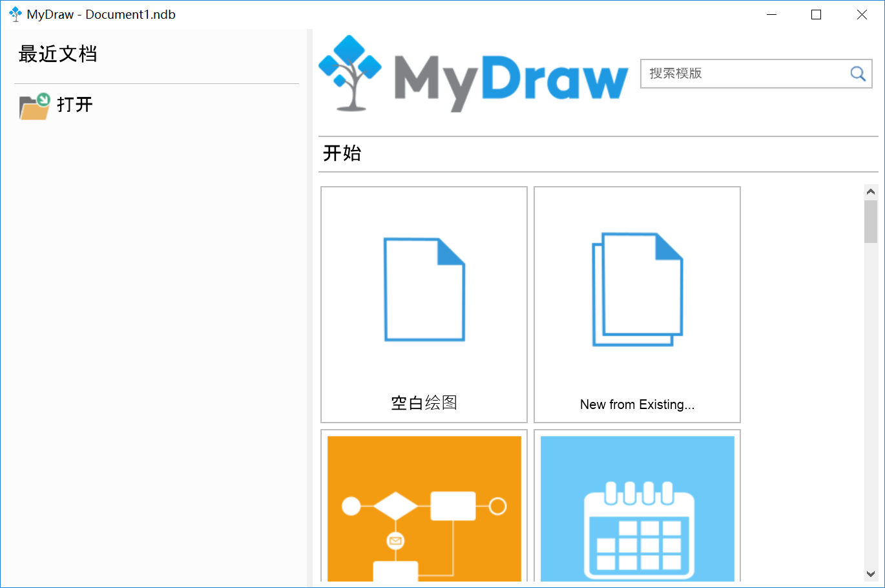The image size is (885, 588).
Task: Click the MyDraw title bar app icon
Action: tap(15, 14)
